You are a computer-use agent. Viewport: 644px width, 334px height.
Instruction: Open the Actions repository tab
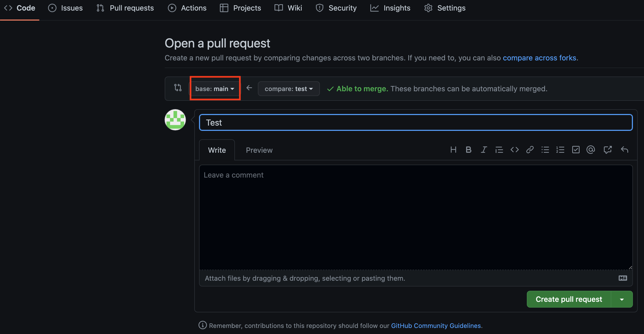187,8
